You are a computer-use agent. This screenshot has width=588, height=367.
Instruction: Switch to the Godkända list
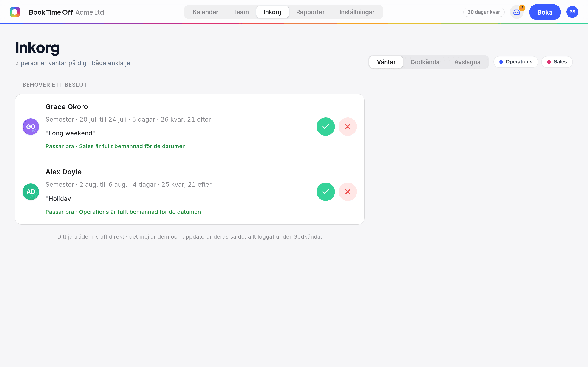coord(425,62)
